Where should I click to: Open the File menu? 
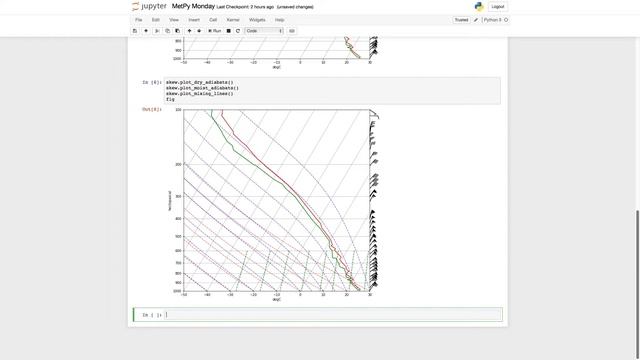coord(139,20)
